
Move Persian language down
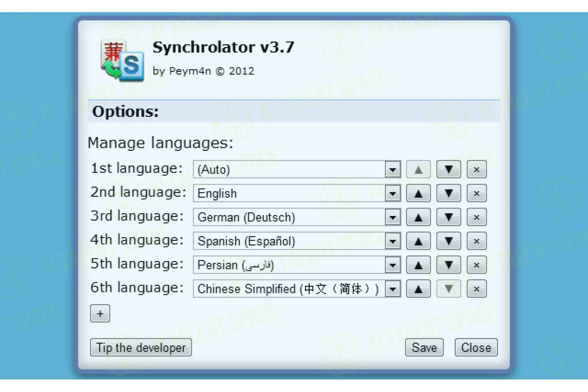point(448,265)
